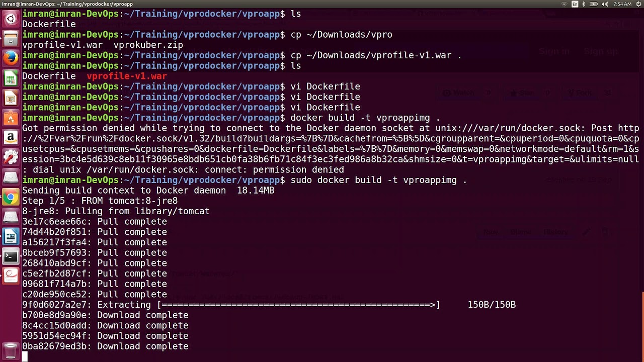Image resolution: width=644 pixels, height=362 pixels.
Task: Open the Bluetooth indicator menu
Action: (584, 4)
